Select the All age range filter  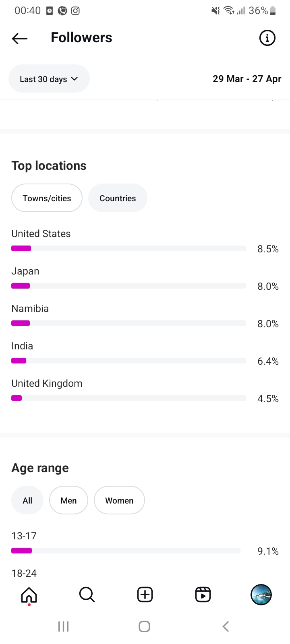[x=27, y=500]
